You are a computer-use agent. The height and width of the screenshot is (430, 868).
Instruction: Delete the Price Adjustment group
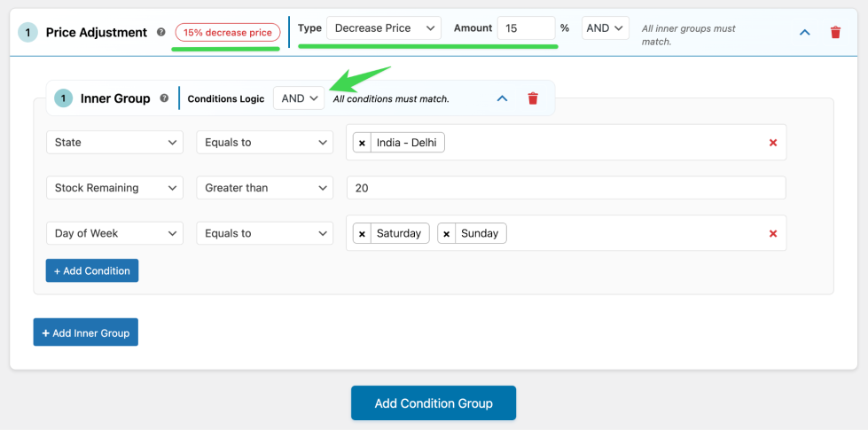(x=835, y=32)
